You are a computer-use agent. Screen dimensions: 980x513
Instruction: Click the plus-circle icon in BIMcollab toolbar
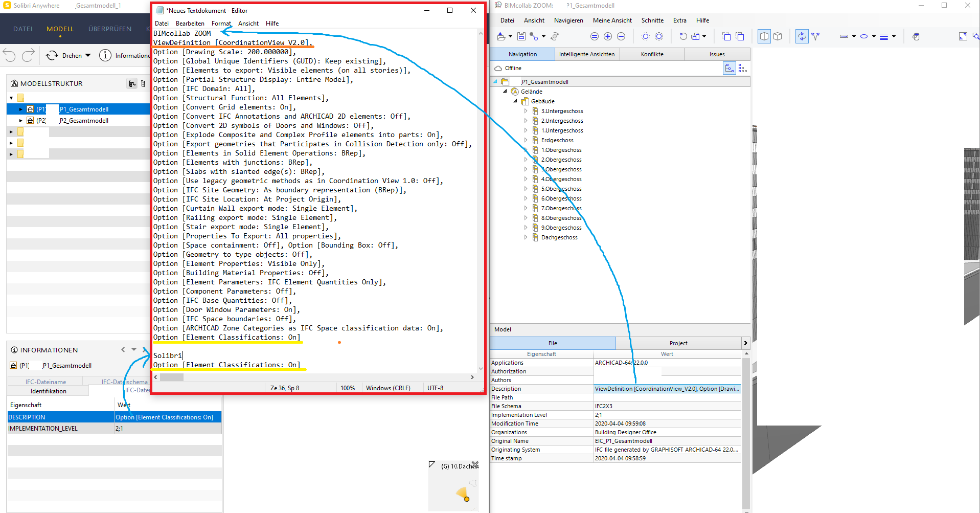click(x=608, y=36)
